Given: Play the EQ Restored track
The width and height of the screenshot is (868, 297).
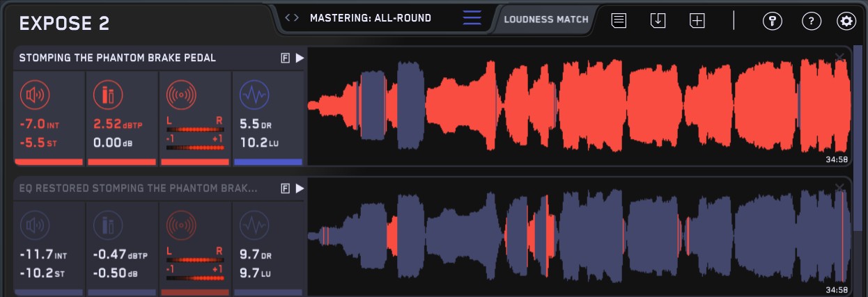Looking at the screenshot, I should point(300,188).
